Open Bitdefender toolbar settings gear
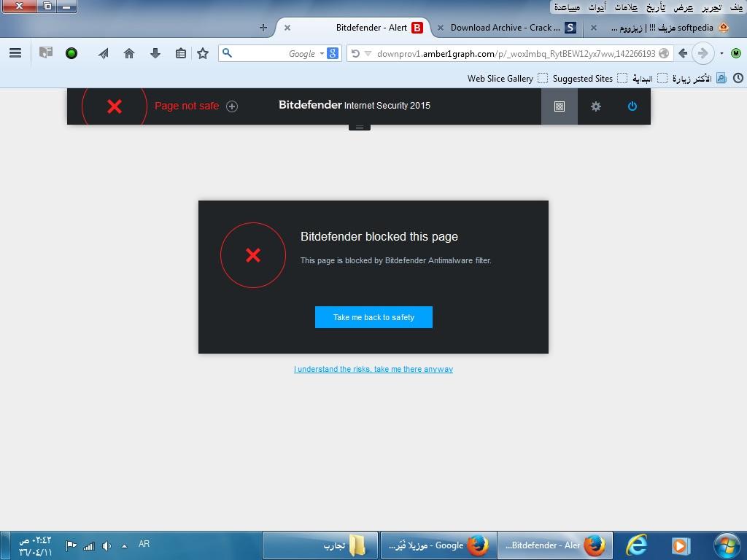Image resolution: width=747 pixels, height=560 pixels. pyautogui.click(x=595, y=106)
